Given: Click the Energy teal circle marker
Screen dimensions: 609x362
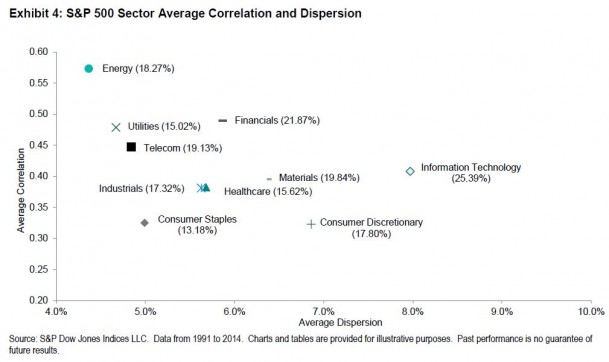Looking at the screenshot, I should click(x=89, y=69).
